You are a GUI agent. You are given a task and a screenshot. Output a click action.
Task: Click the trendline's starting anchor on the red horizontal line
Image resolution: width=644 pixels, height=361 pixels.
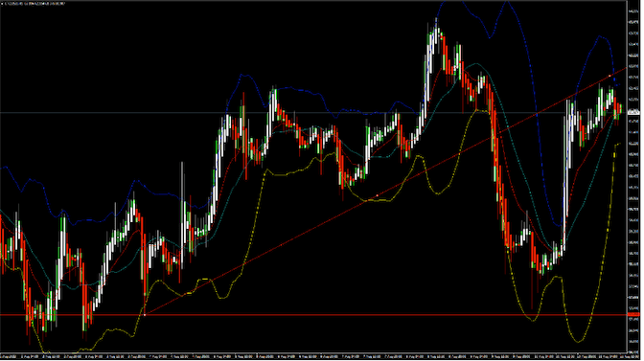[x=145, y=315]
